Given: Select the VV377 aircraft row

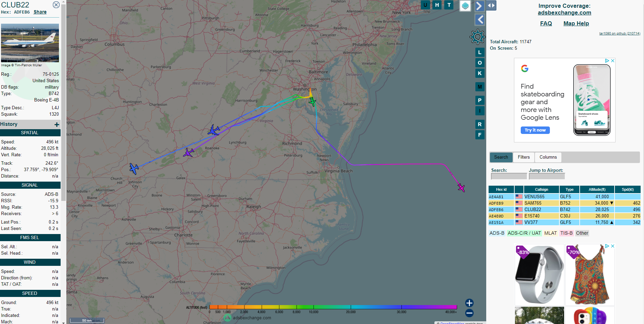Looking at the screenshot, I should (x=564, y=222).
